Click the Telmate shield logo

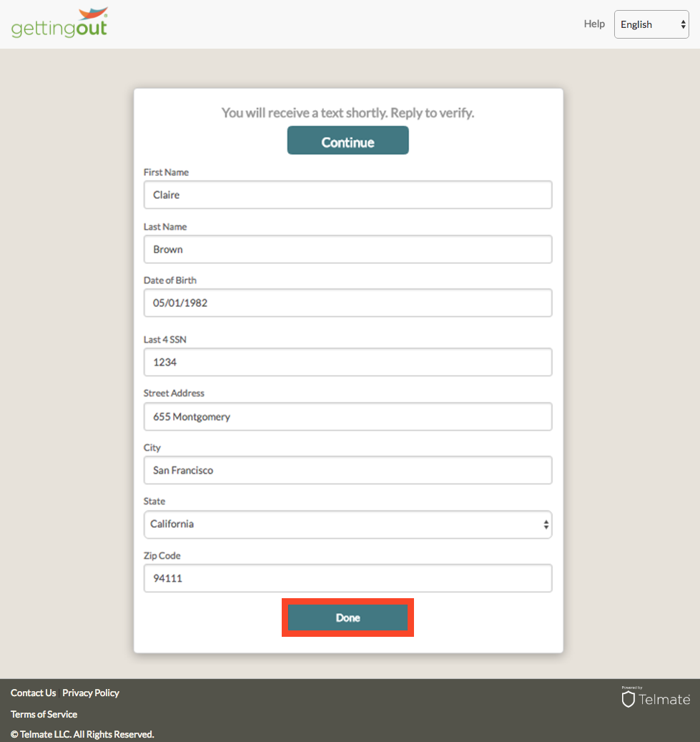tap(628, 699)
